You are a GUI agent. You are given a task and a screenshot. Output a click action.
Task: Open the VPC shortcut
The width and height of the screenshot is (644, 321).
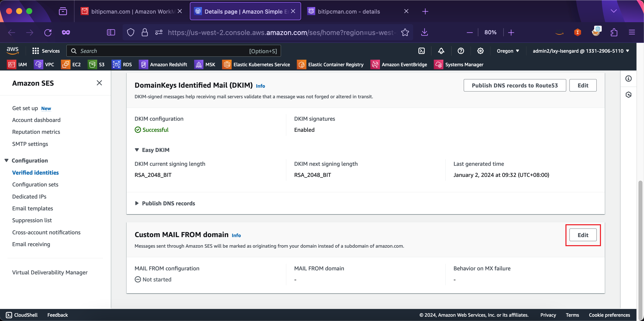click(44, 65)
